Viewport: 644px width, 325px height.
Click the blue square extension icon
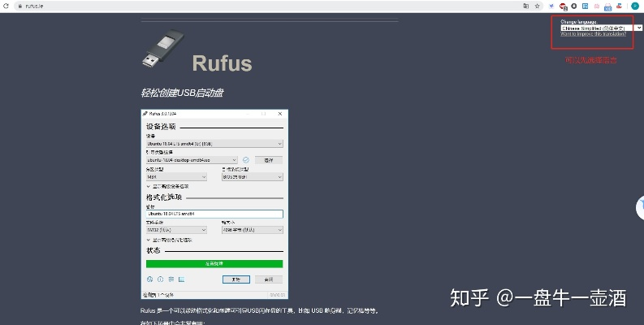(x=586, y=6)
